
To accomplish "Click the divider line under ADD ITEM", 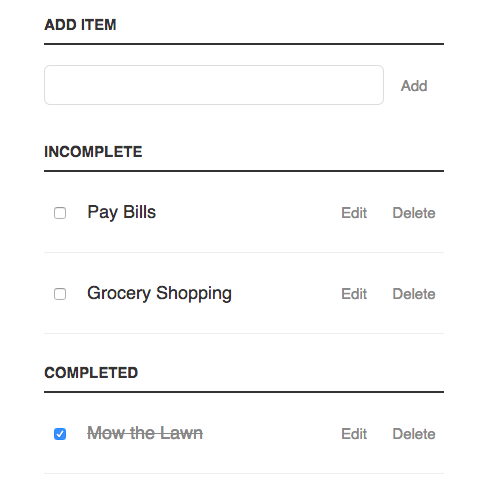I will point(244,44).
